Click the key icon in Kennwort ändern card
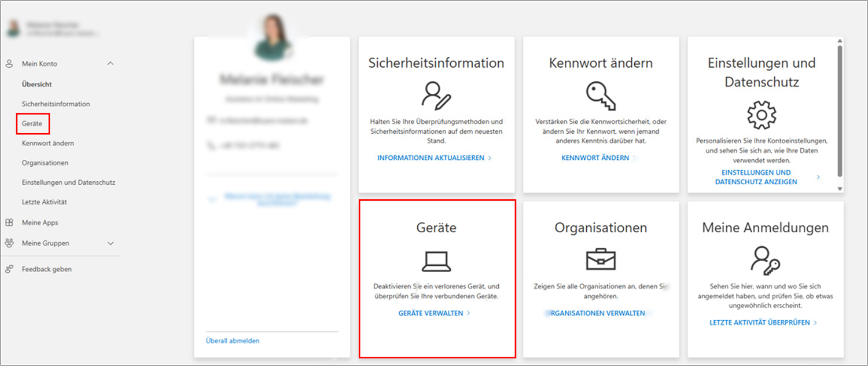The image size is (868, 366). [x=601, y=96]
